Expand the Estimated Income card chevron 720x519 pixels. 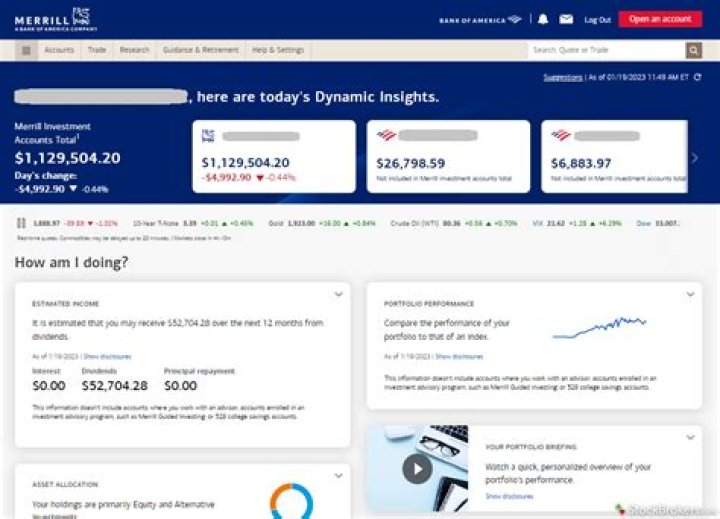point(338,294)
